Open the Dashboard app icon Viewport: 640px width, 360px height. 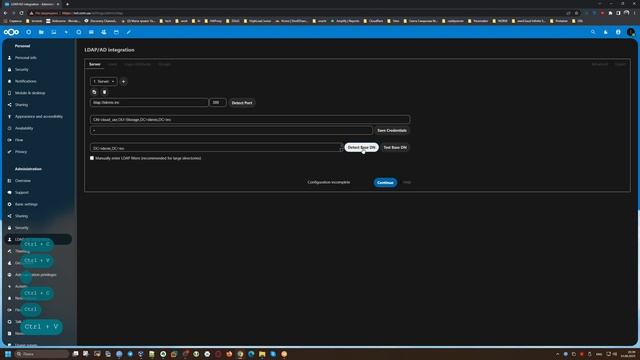tap(29, 32)
